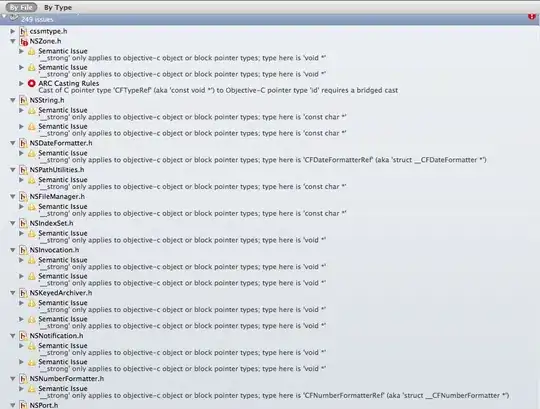
Task: Click the NSNumberFormatter.h header file icon
Action: click(23, 379)
